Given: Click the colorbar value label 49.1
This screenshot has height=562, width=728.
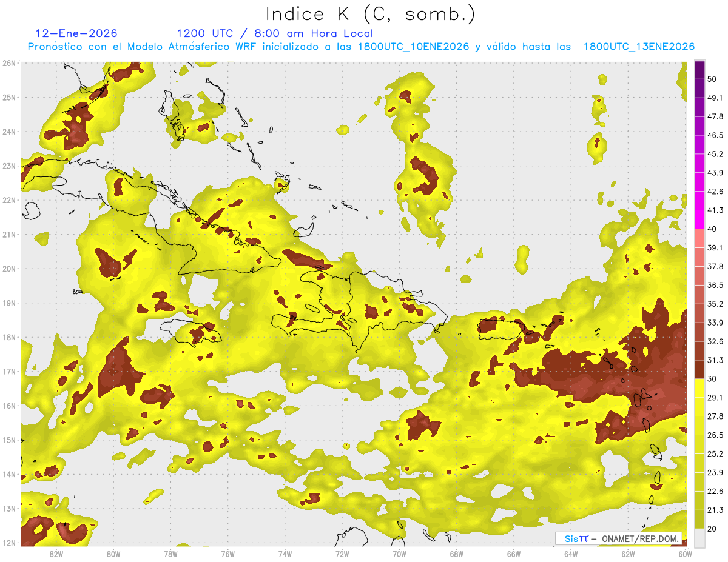Looking at the screenshot, I should coord(715,97).
